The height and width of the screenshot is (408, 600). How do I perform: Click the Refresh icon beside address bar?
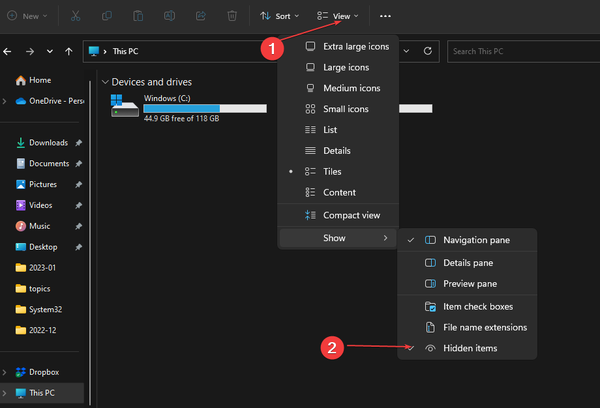pyautogui.click(x=429, y=50)
